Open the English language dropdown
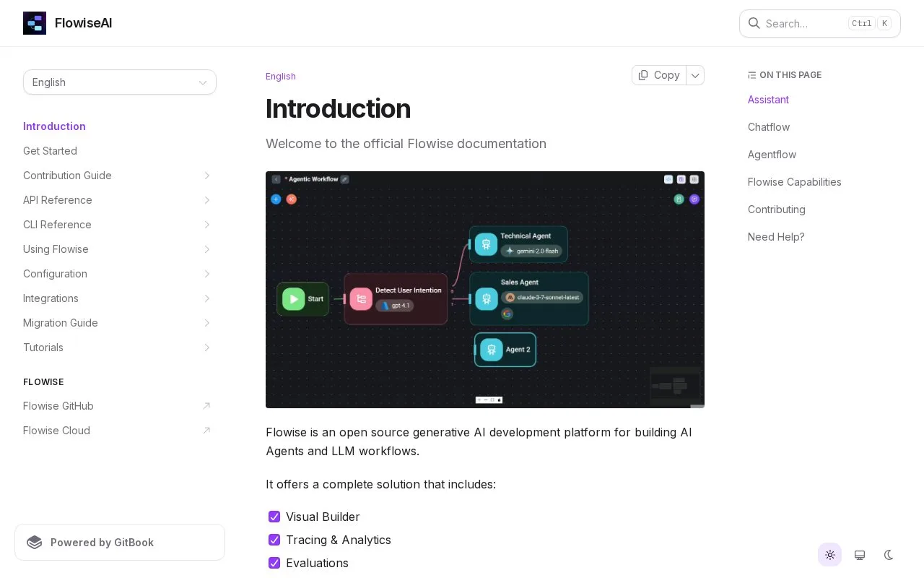 [120, 82]
